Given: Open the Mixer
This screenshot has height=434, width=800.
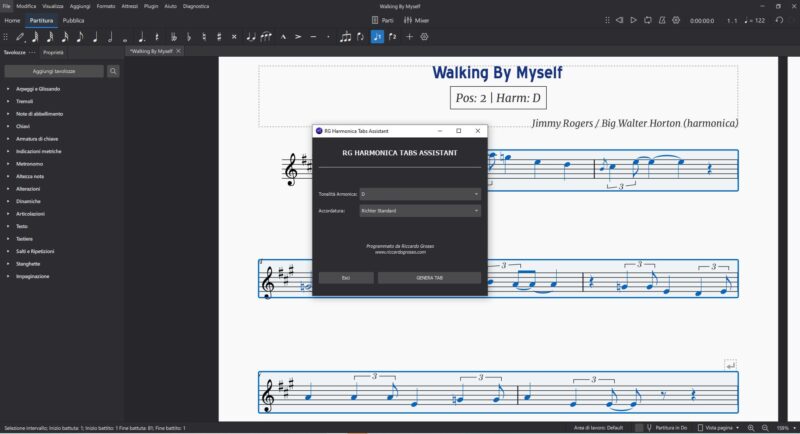Looking at the screenshot, I should pyautogui.click(x=416, y=20).
